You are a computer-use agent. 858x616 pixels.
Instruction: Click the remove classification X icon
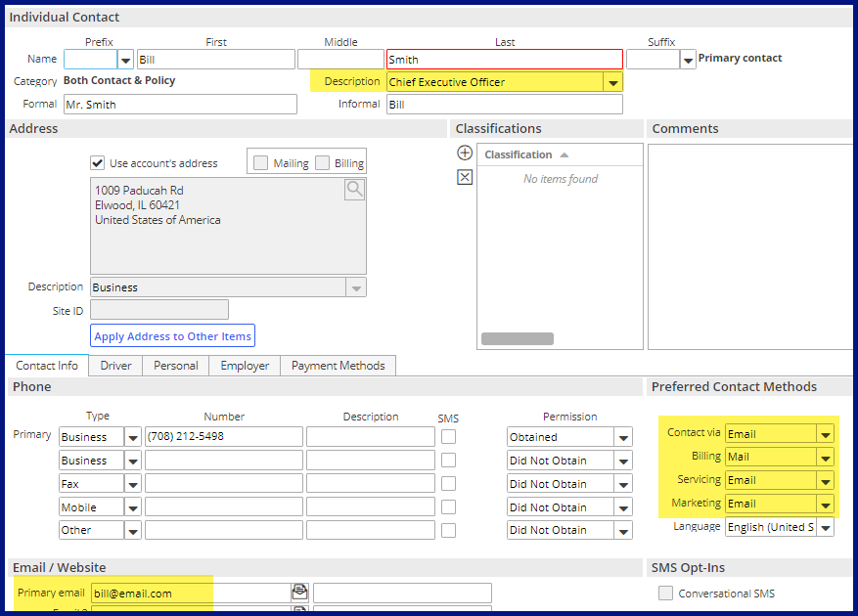tap(465, 177)
